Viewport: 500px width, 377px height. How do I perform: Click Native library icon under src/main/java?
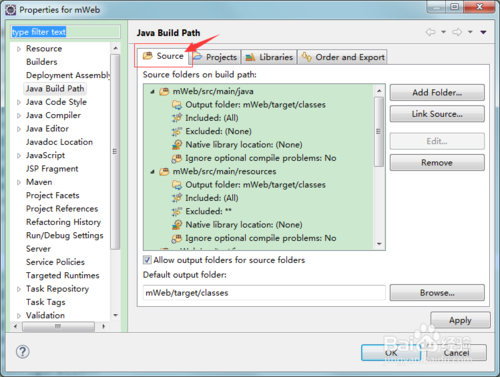[x=177, y=145]
